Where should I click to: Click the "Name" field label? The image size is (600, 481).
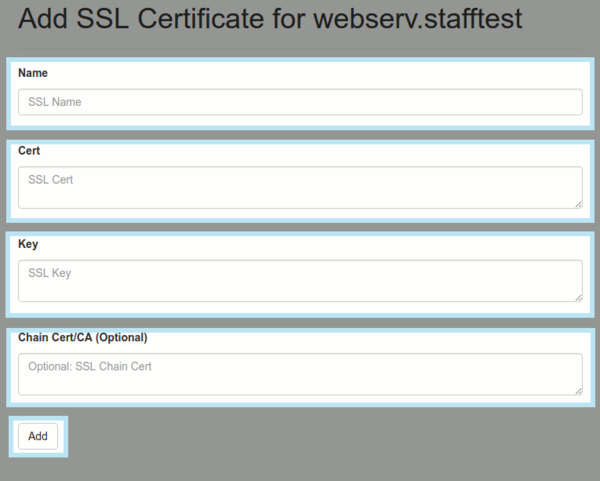coord(33,73)
